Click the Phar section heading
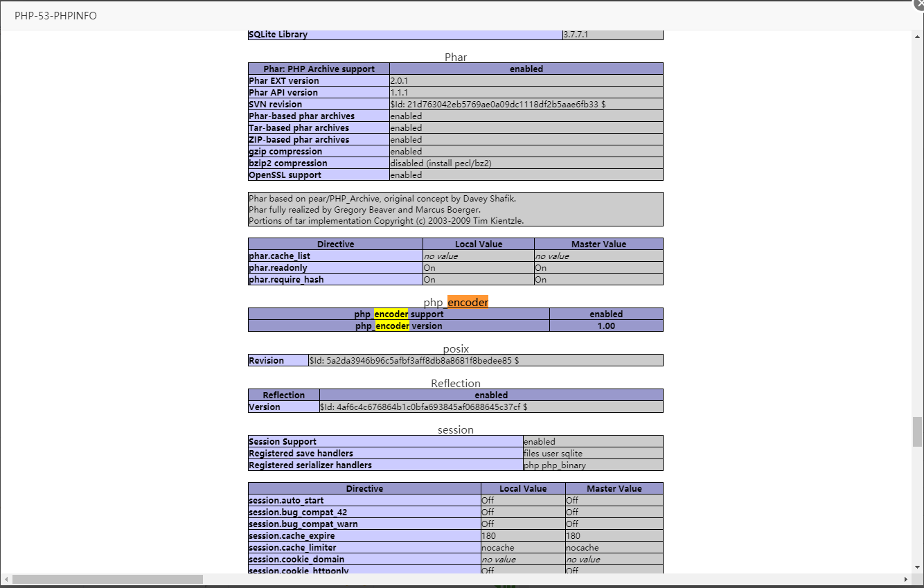Image resolution: width=924 pixels, height=588 pixels. coord(456,57)
